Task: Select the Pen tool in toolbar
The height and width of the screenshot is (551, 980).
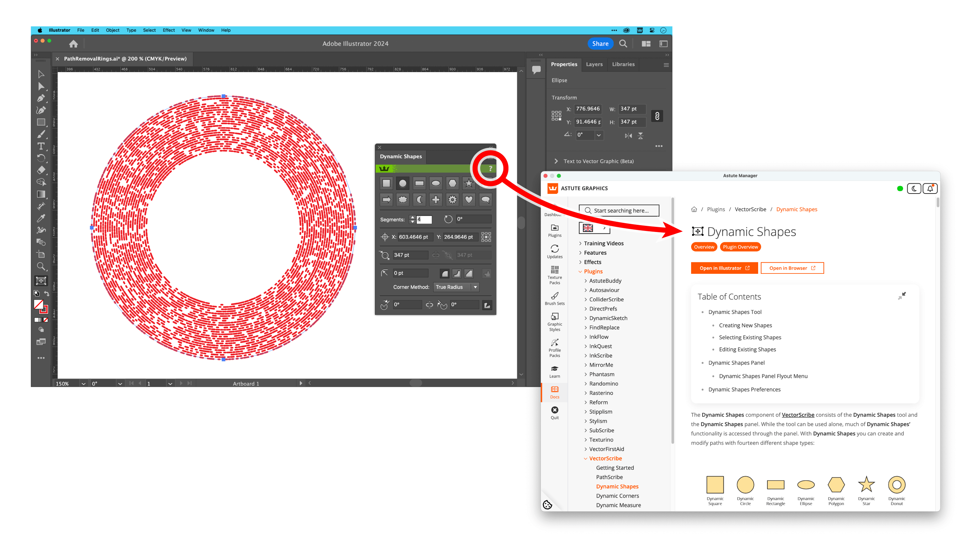Action: click(x=41, y=98)
